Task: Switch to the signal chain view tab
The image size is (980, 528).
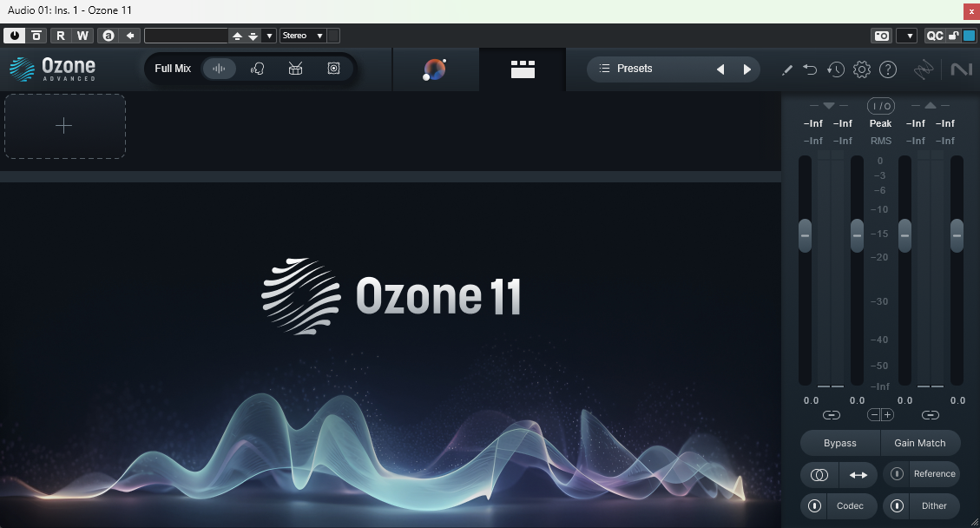Action: click(x=523, y=69)
